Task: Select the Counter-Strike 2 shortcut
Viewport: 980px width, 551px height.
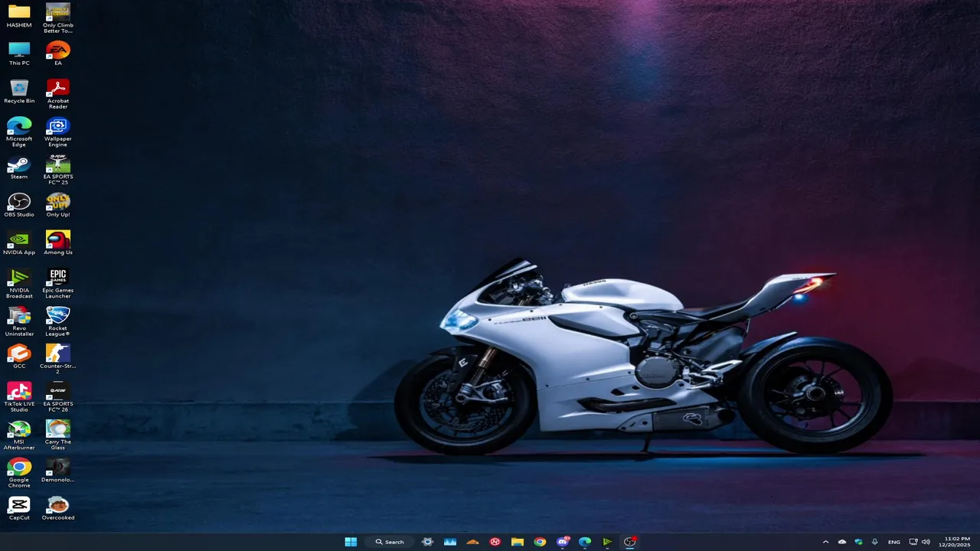Action: click(x=58, y=359)
